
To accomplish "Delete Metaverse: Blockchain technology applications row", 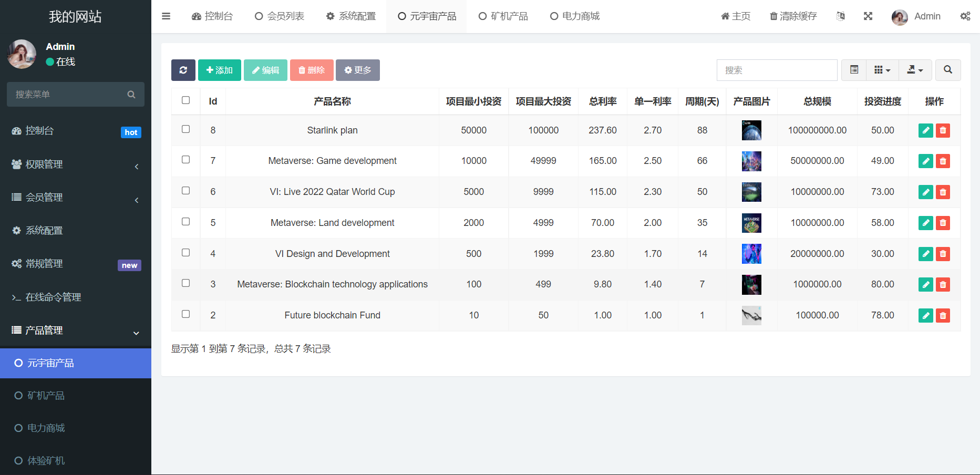I will (943, 284).
